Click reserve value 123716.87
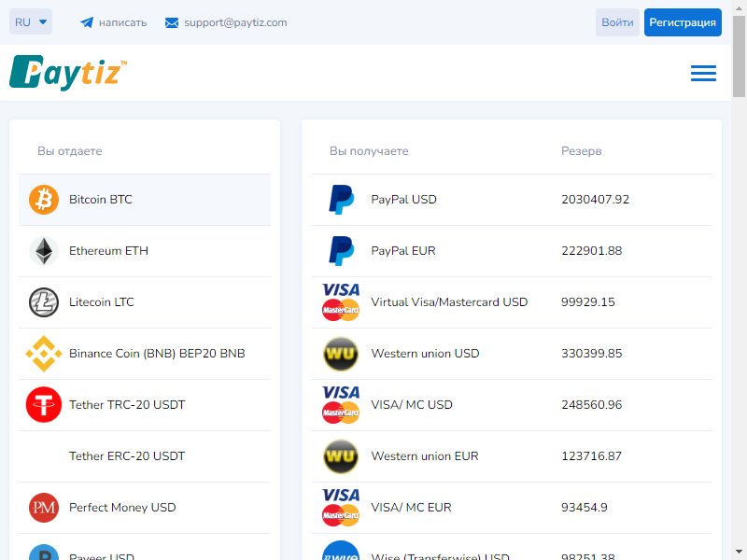 pos(591,456)
